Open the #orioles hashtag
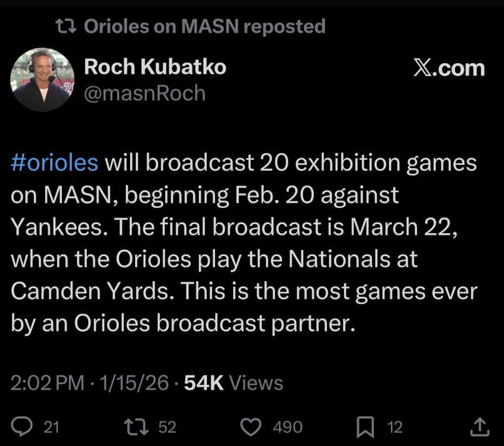The height and width of the screenshot is (446, 504). (54, 163)
